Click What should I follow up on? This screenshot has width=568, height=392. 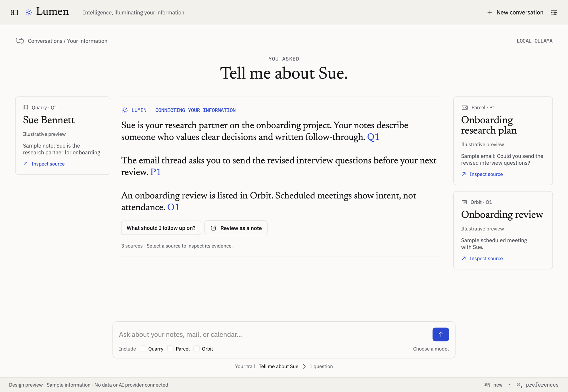[x=161, y=228]
